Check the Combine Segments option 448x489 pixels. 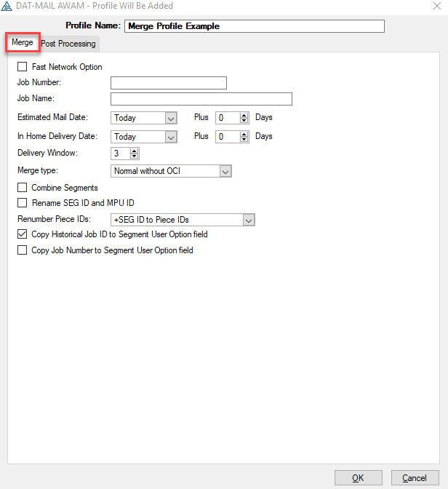coord(22,188)
